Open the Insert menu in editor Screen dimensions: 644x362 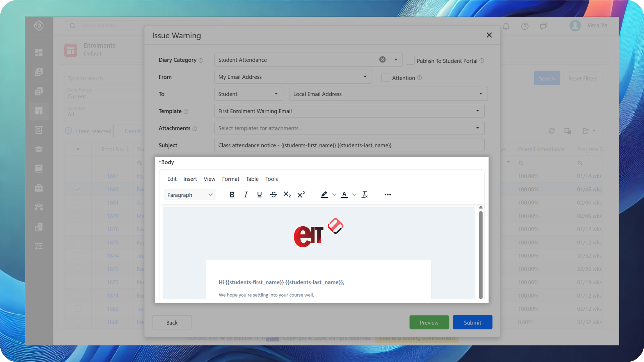pos(190,179)
